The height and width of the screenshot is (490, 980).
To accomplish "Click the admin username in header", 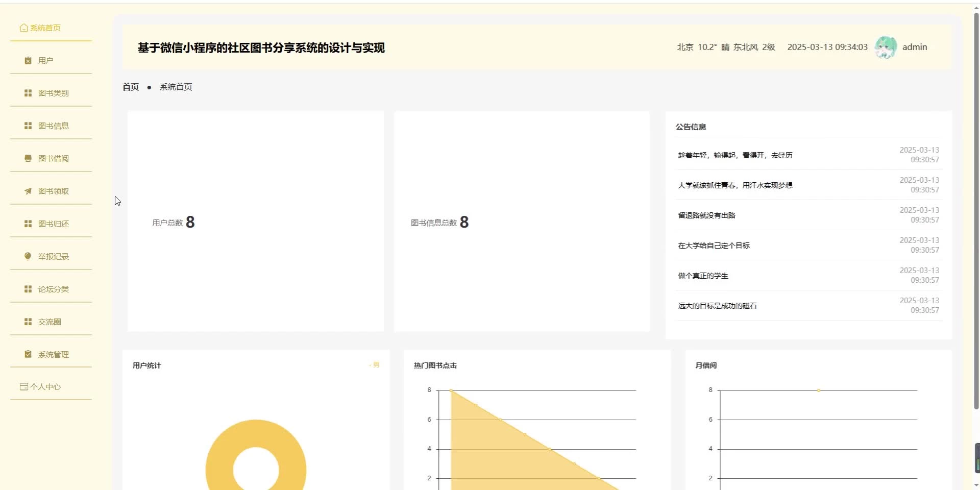I will 915,47.
